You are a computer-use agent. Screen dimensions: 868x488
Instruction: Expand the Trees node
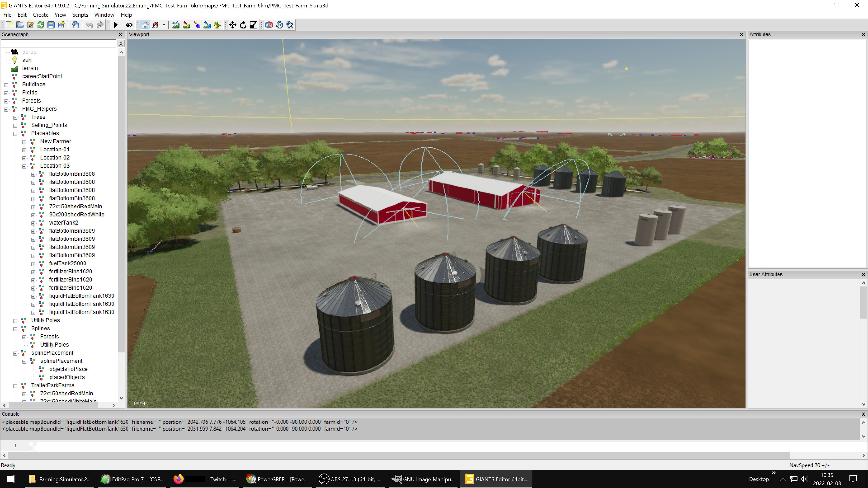(x=15, y=117)
